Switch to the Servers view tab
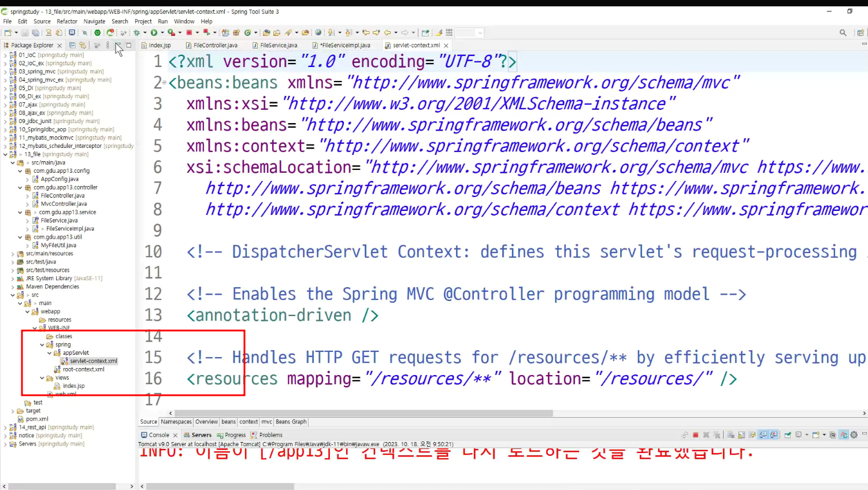 198,435
